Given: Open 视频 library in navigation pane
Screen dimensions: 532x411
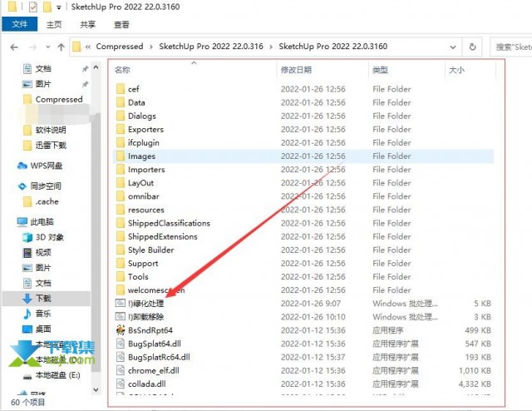Looking at the screenshot, I should click(x=37, y=252).
